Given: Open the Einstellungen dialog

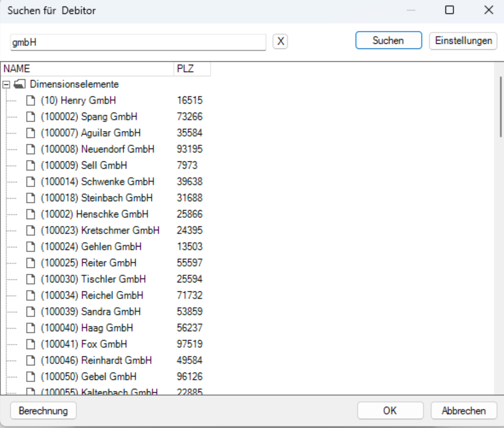Looking at the screenshot, I should [x=463, y=41].
